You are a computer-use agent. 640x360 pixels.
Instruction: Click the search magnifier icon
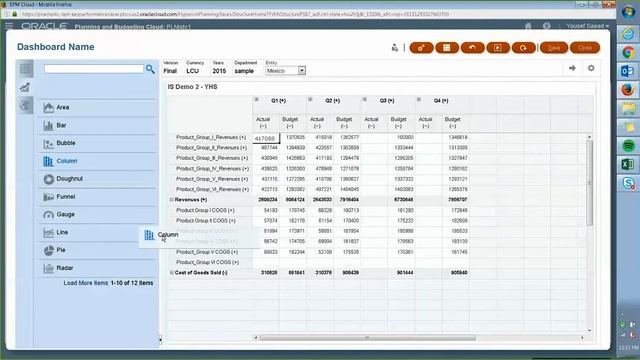point(150,69)
